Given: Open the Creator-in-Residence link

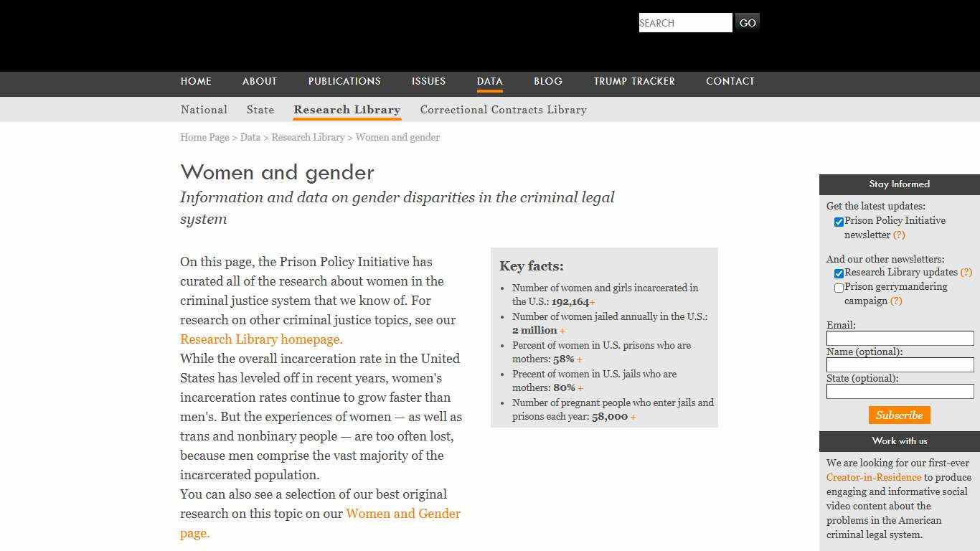Looking at the screenshot, I should (873, 477).
